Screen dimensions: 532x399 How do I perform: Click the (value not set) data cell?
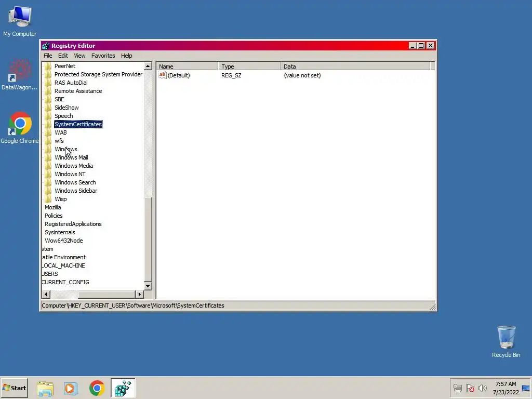coord(302,75)
